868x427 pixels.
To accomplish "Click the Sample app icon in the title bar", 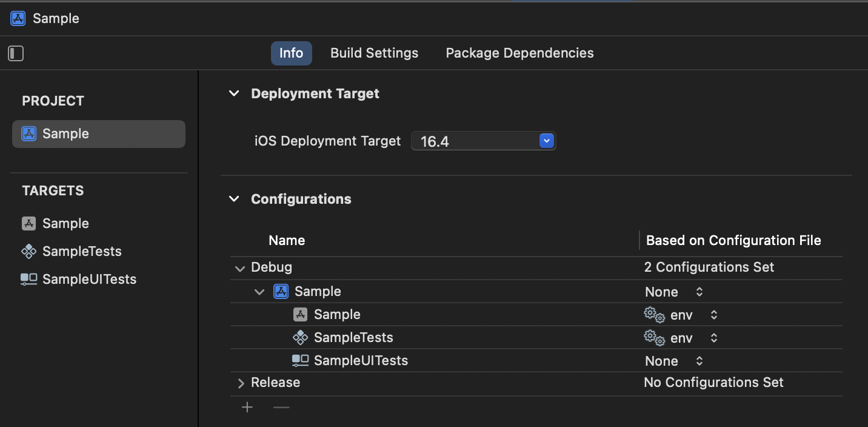I will click(x=17, y=18).
